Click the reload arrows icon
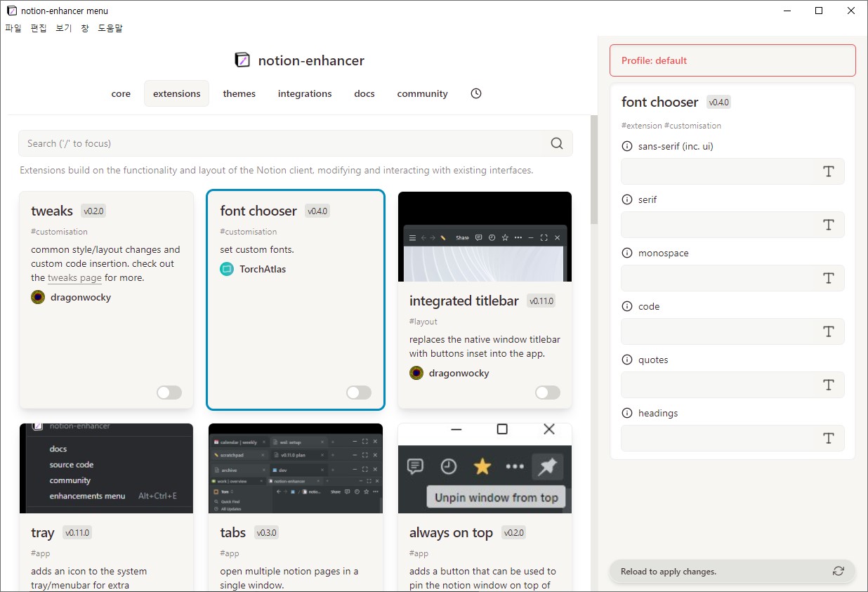Viewport: 868px width, 592px height. pyautogui.click(x=838, y=572)
